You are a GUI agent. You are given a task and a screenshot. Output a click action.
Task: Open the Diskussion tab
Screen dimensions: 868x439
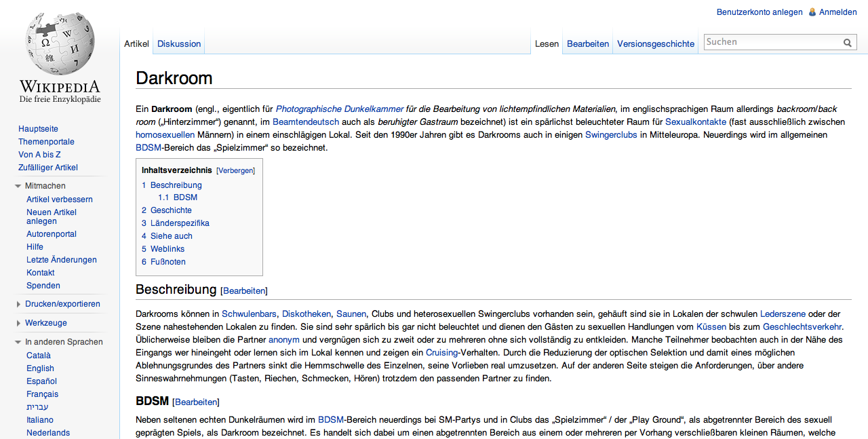179,43
